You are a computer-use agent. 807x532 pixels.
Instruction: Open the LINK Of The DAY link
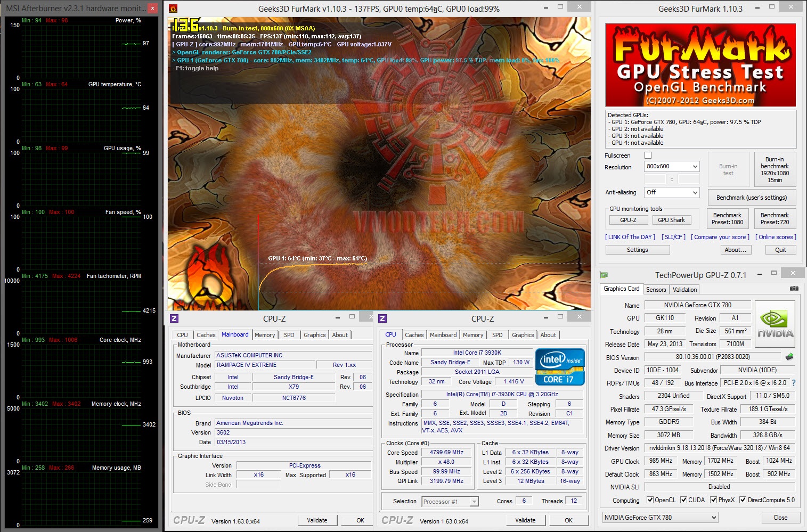tap(630, 237)
